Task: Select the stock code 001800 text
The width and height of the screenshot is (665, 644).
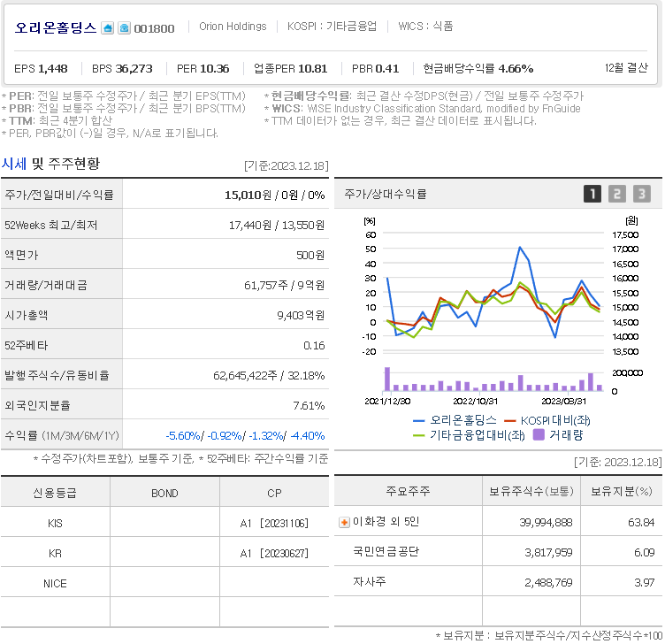Action: (154, 29)
